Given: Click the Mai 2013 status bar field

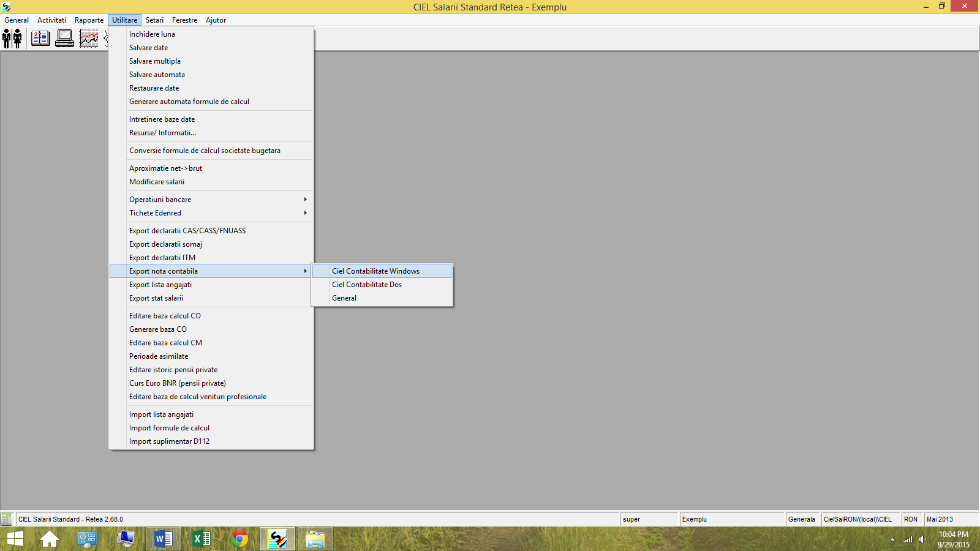Looking at the screenshot, I should coord(951,519).
